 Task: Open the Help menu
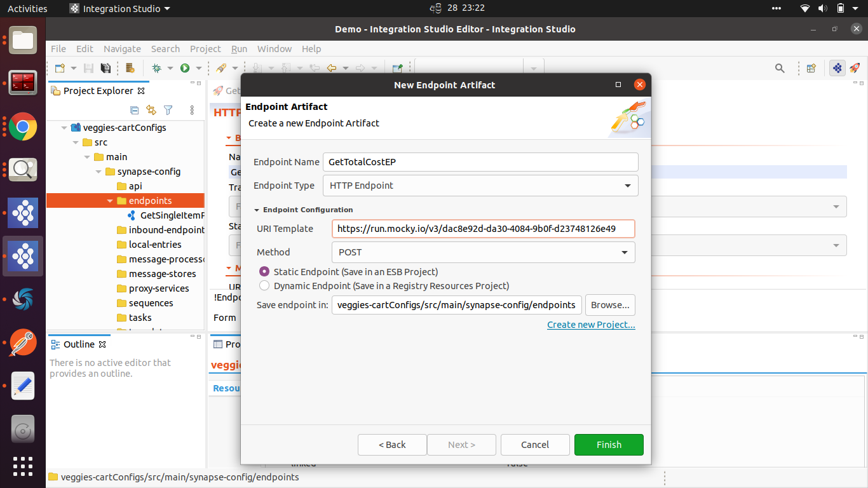[311, 49]
